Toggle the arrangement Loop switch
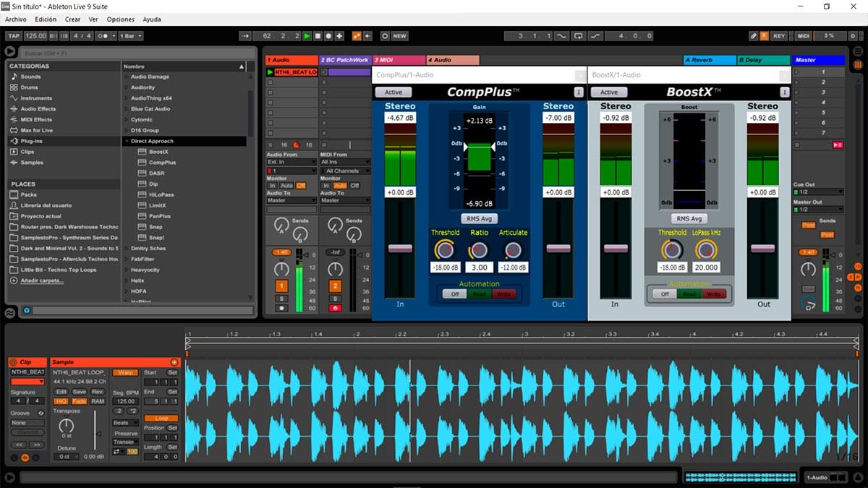Image resolution: width=868 pixels, height=488 pixels. (577, 35)
